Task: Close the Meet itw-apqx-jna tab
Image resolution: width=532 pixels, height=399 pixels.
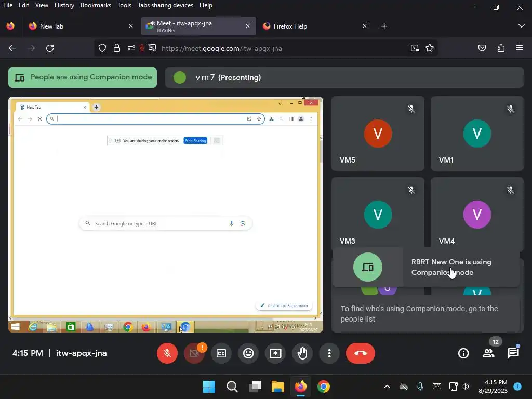Action: (x=248, y=26)
